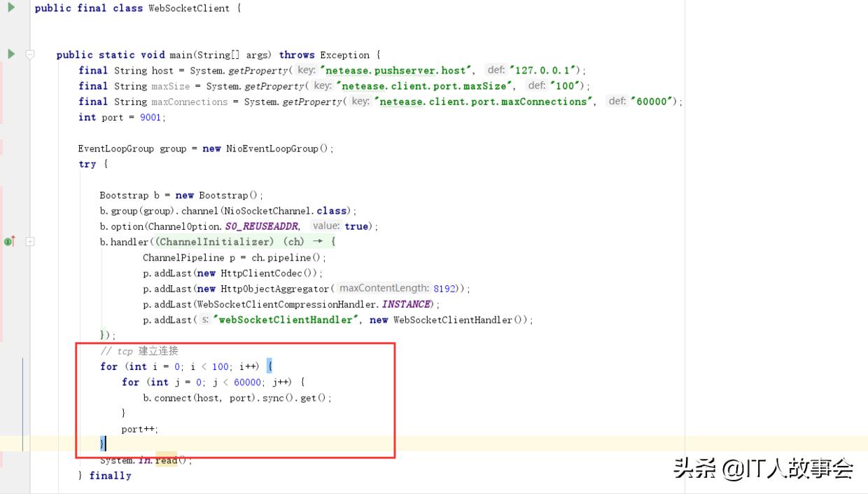Click the INSTANCE constant in addLast call
868x494 pixels.
tap(406, 304)
